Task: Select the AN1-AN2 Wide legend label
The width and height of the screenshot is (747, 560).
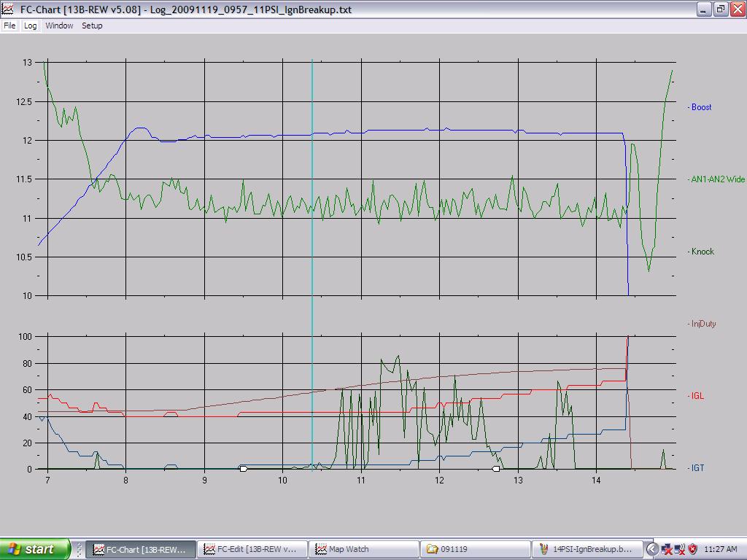Action: pos(718,179)
